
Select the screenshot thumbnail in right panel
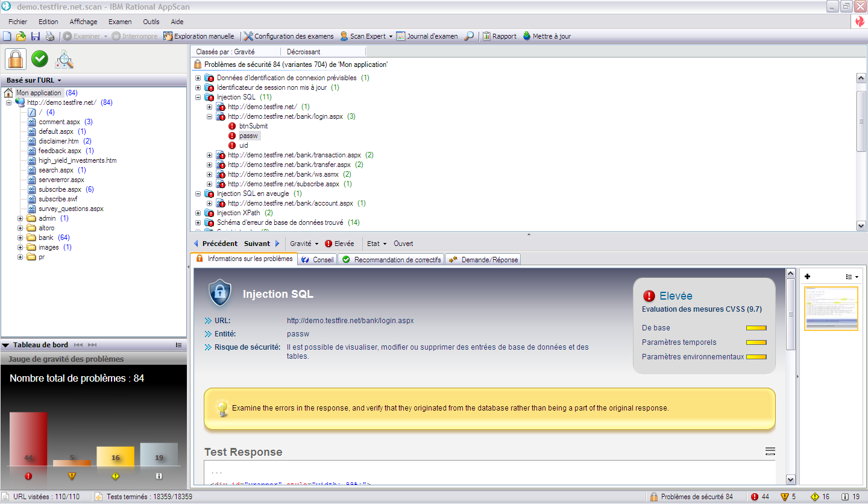[x=831, y=308]
